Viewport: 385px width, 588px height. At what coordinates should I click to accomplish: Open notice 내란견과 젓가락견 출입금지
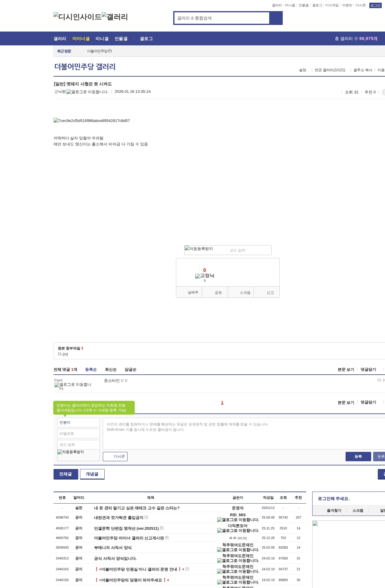tap(119, 518)
